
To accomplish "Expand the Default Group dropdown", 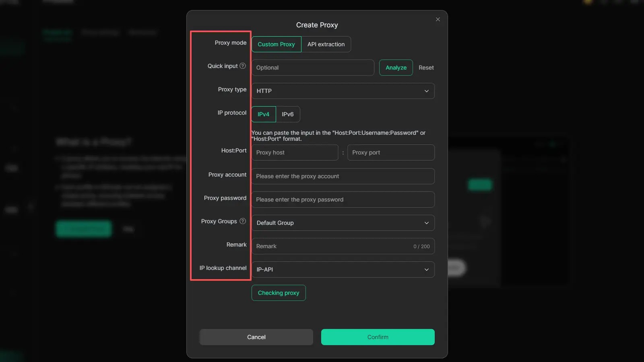I will click(343, 223).
